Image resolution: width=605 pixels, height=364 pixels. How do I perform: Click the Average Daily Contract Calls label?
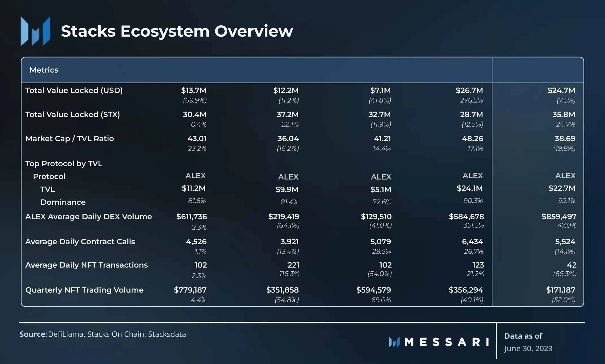80,242
